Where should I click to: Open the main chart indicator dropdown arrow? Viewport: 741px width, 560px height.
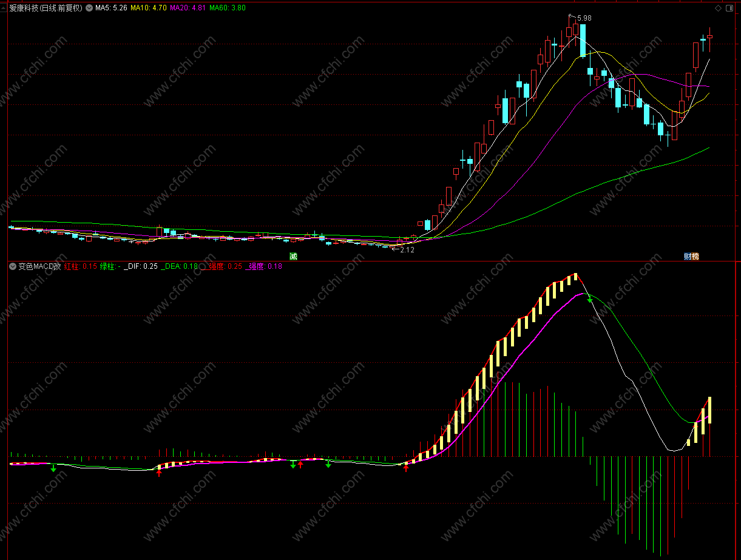(89, 8)
